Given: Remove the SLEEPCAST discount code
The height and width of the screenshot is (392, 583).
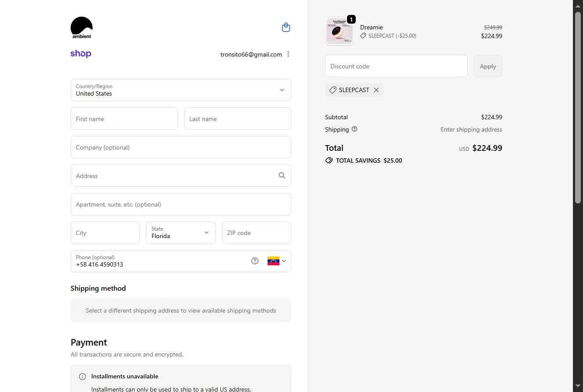Looking at the screenshot, I should pos(376,90).
